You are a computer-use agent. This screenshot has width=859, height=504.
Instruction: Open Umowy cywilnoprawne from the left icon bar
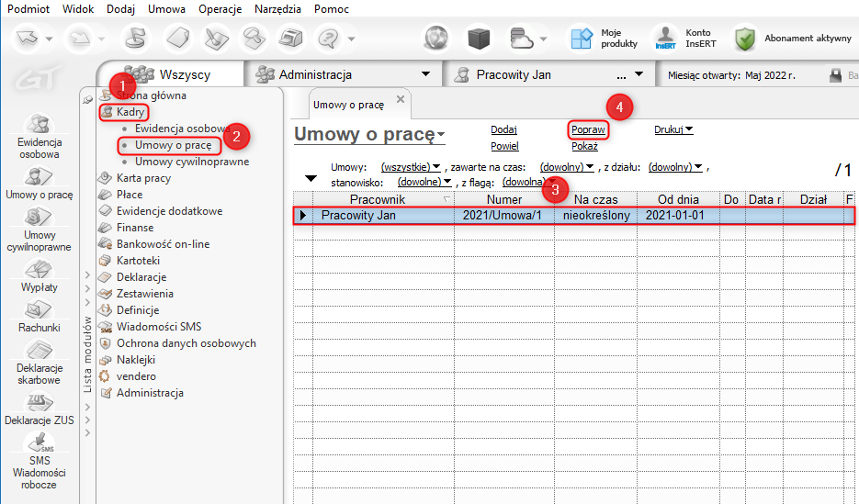[39, 230]
